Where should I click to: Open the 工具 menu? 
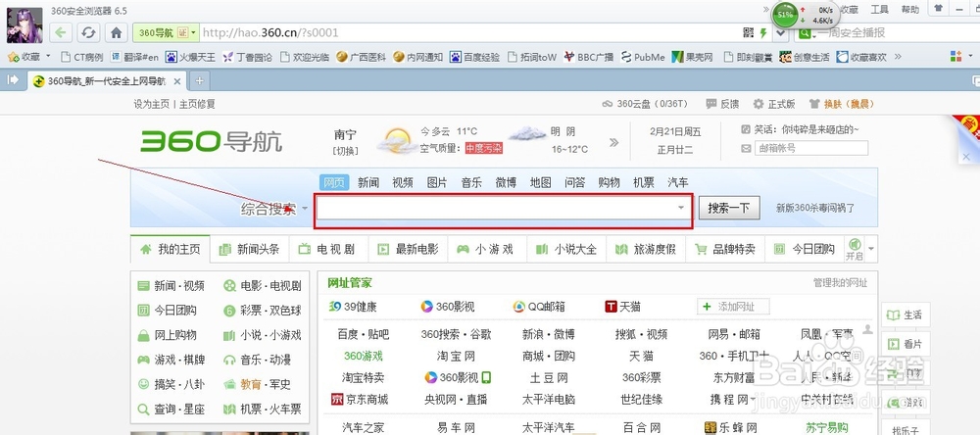[x=879, y=9]
